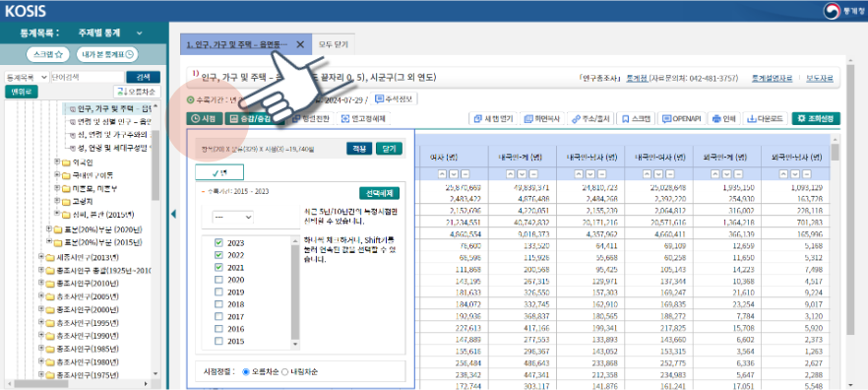Viewport: 868px width, 390px height.
Task: Uncheck the 2023 year checkbox
Action: coord(218,242)
